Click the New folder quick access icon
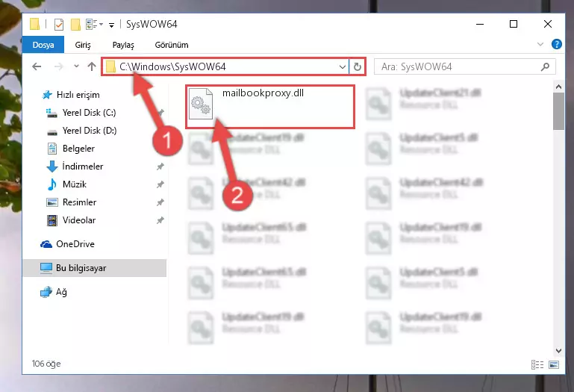The image size is (574, 392). pos(75,24)
